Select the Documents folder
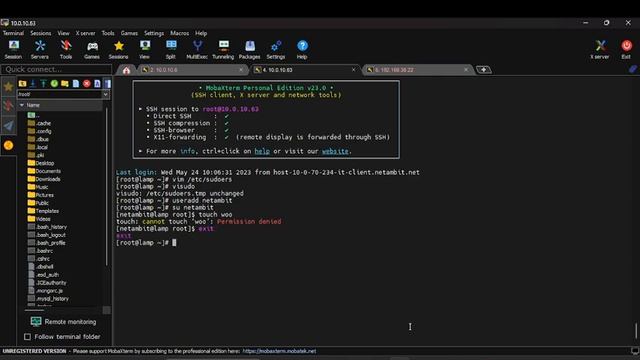 (x=44, y=171)
